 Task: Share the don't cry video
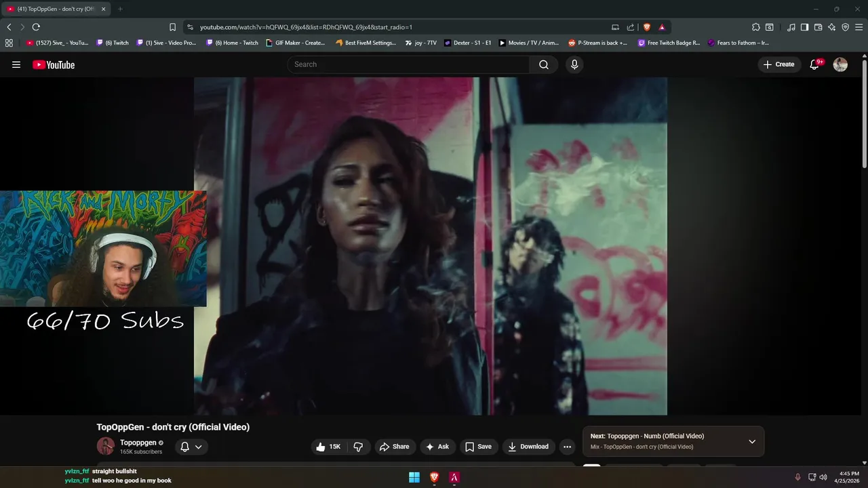pos(394,447)
